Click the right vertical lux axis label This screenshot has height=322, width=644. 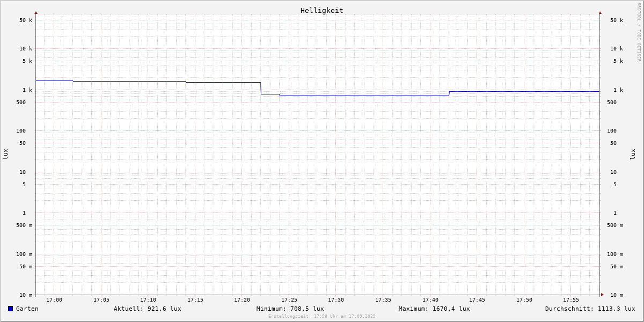point(633,154)
